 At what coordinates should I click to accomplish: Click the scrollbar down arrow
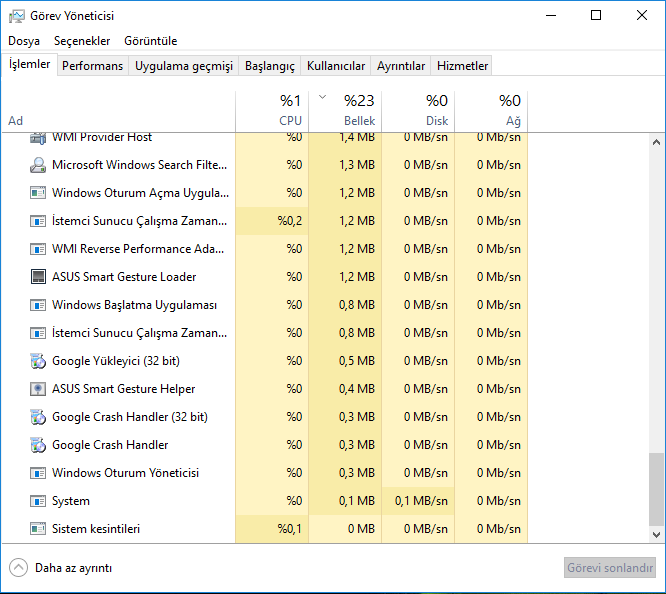656,534
